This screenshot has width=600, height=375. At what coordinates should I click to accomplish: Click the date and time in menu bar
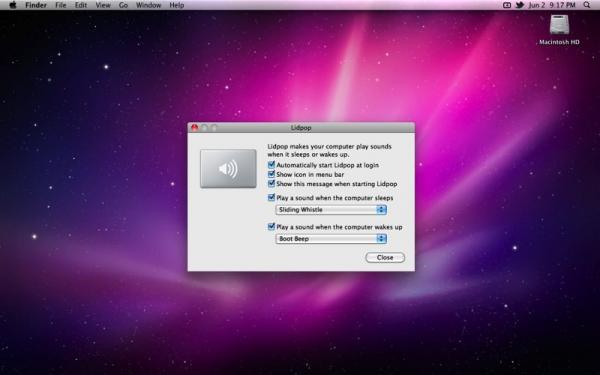[x=552, y=5]
